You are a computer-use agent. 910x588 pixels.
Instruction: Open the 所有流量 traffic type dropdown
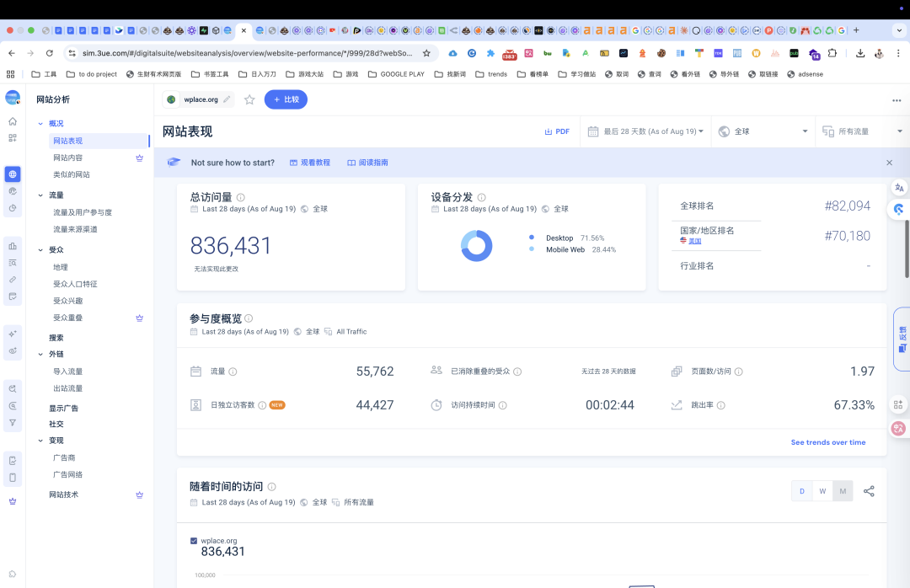click(x=863, y=131)
